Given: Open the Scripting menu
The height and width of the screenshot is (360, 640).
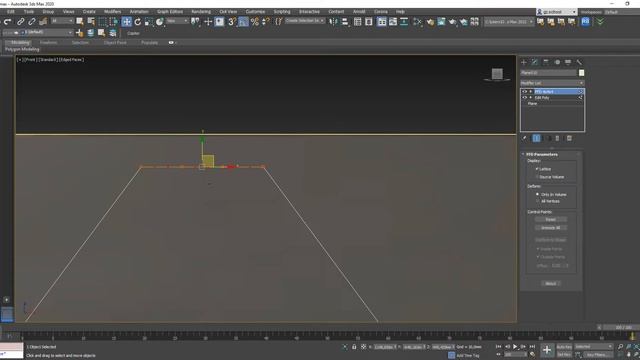Looking at the screenshot, I should 282,12.
